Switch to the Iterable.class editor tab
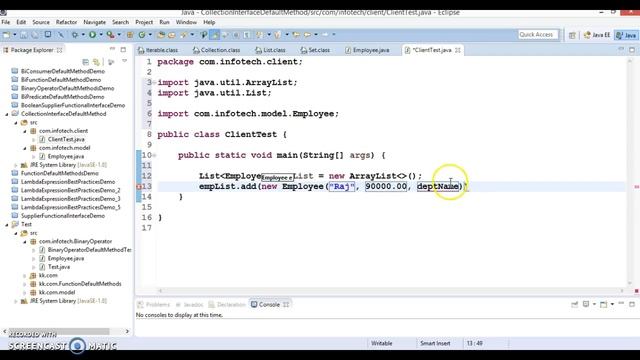This screenshot has height=360, width=640. [158, 50]
